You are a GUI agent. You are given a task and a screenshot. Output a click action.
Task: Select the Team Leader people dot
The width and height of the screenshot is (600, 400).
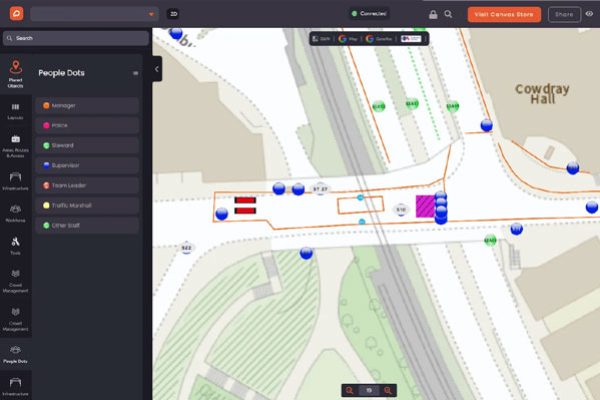(87, 185)
